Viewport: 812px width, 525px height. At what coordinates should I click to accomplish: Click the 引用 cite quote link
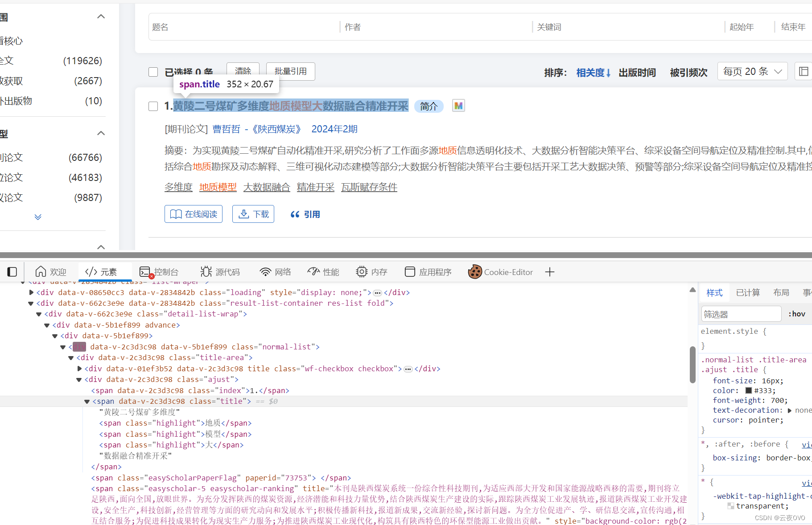coord(305,214)
